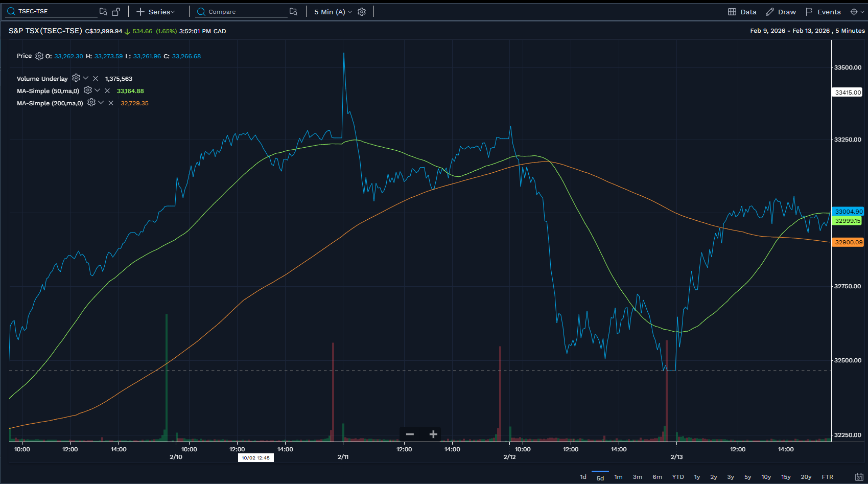
Task: Select the YTD range option
Action: [677, 476]
